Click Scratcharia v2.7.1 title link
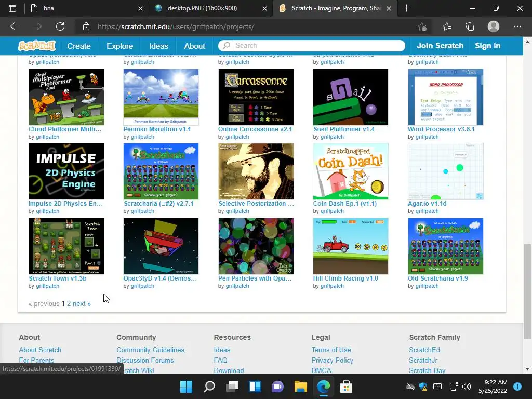532x399 pixels. coord(158,204)
